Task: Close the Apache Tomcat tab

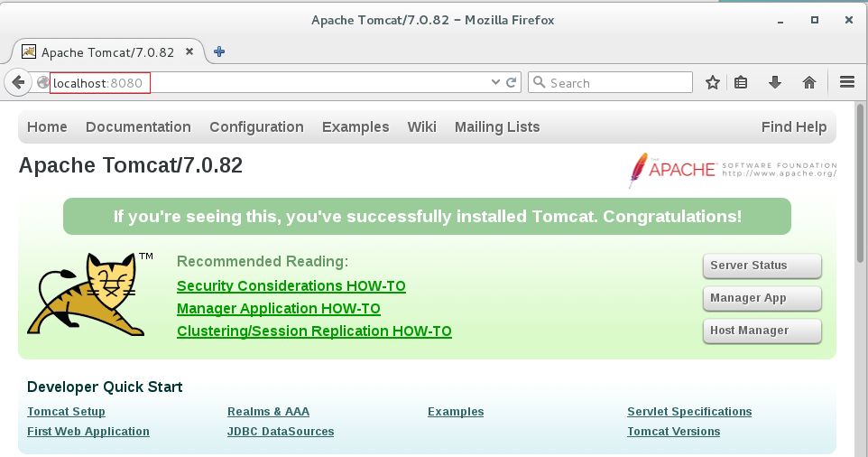Action: click(189, 51)
